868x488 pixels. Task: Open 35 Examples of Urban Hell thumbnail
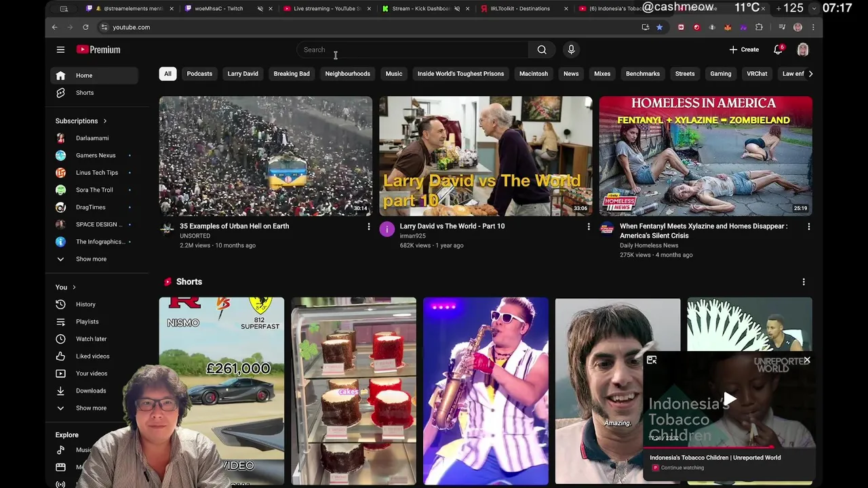tap(266, 156)
